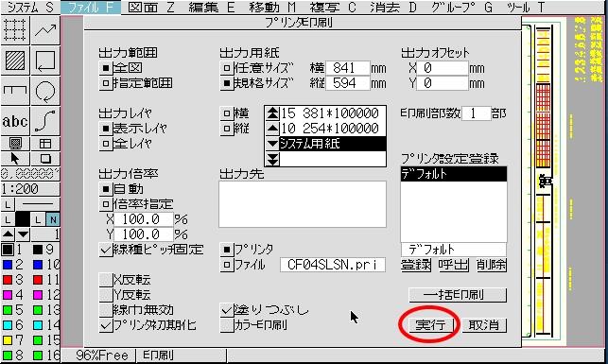Click the small rectangle window icon
Image resolution: width=608 pixels, height=364 pixels.
pos(45,159)
